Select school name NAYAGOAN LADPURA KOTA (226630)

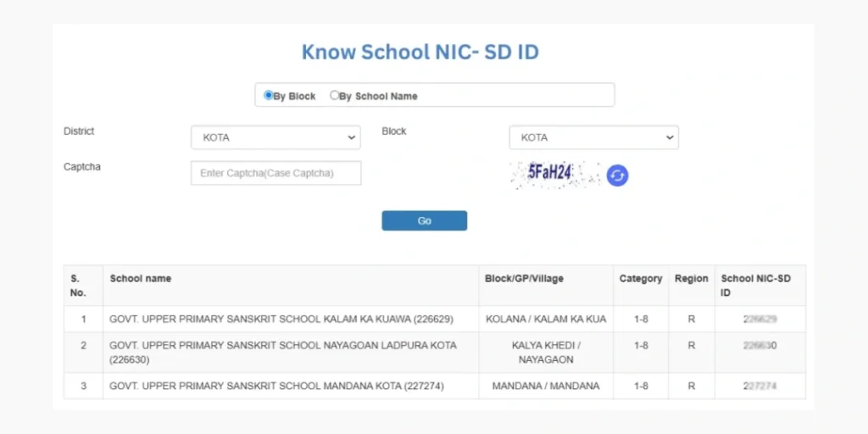pyautogui.click(x=283, y=353)
